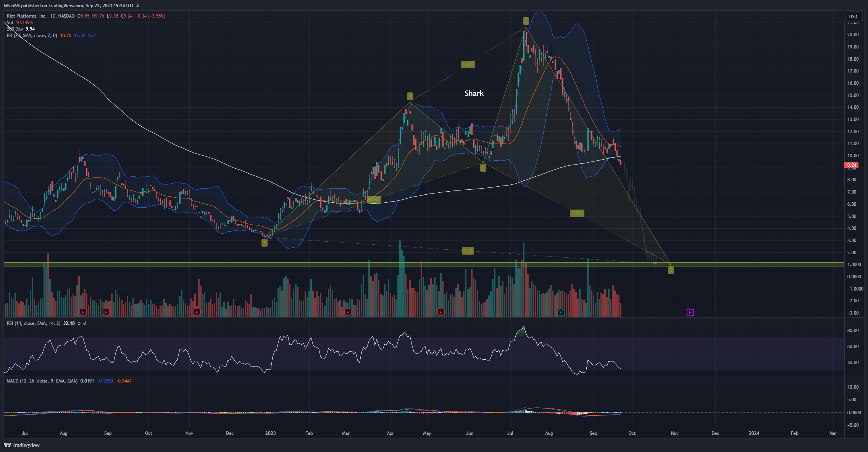The height and width of the screenshot is (452, 868).
Task: Open the red earnings marker nearest Nov
Action: pyautogui.click(x=197, y=312)
